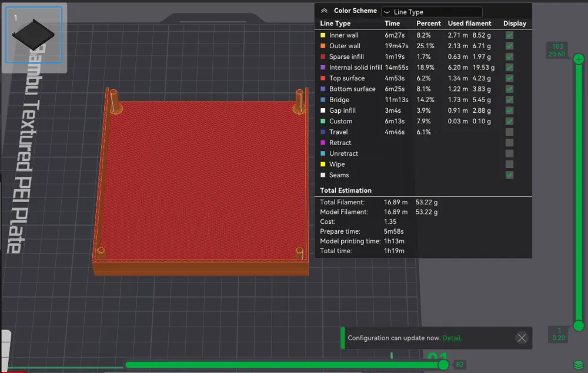Select plate 1 thumbnail
This screenshot has width=588, height=373.
(34, 35)
